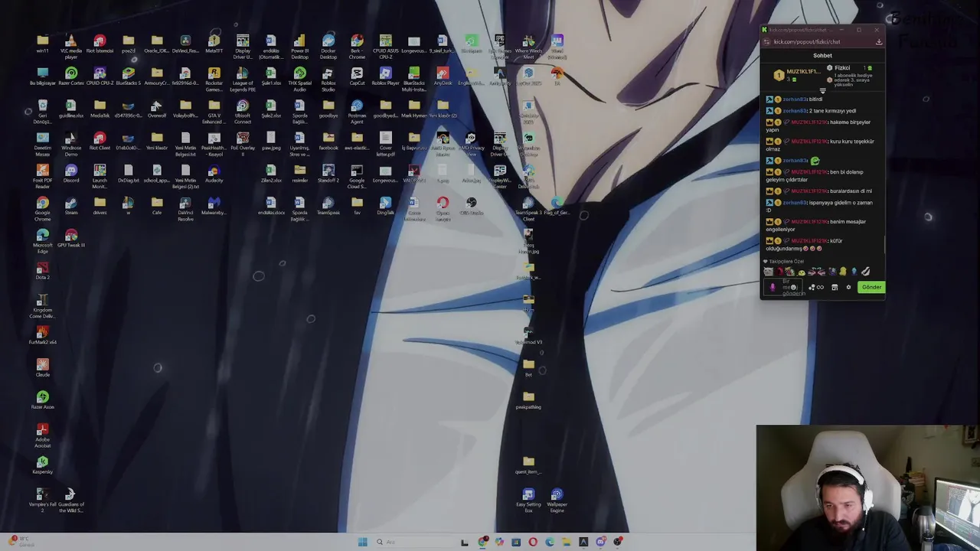
Task: Open chat settings gear in Kick chat
Action: pyautogui.click(x=848, y=288)
